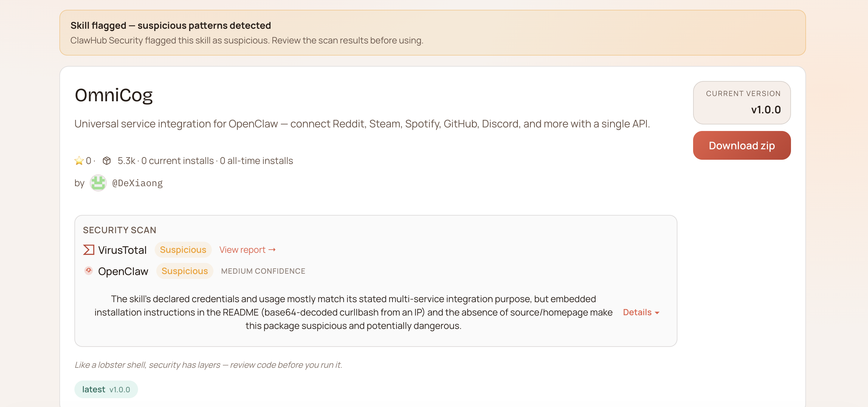This screenshot has width=868, height=407.
Task: Select the MEDIUM CONFIDENCE indicator
Action: coord(263,270)
